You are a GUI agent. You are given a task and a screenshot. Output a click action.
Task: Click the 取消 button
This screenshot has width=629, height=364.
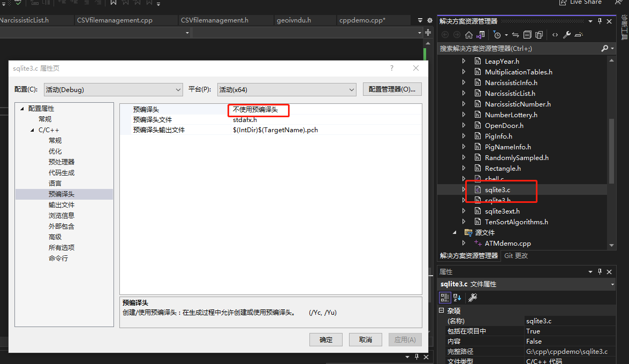click(x=365, y=339)
